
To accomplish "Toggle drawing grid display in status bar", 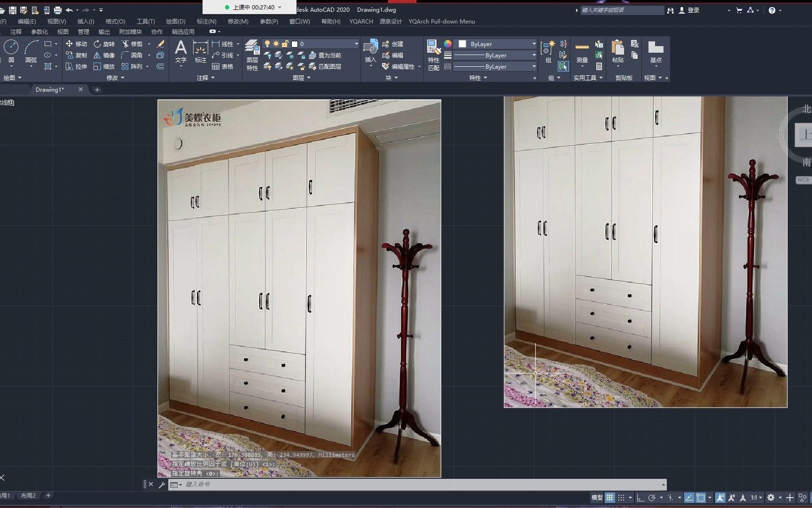I will (609, 497).
